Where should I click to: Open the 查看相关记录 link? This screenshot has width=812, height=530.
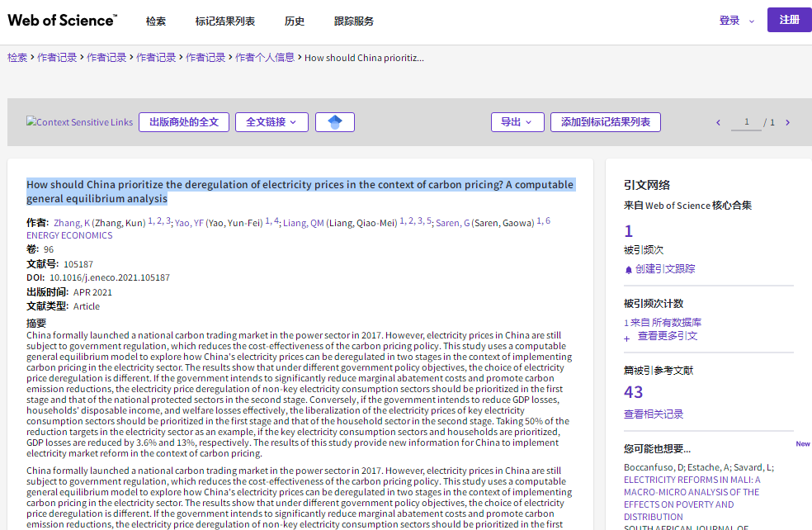coord(654,414)
